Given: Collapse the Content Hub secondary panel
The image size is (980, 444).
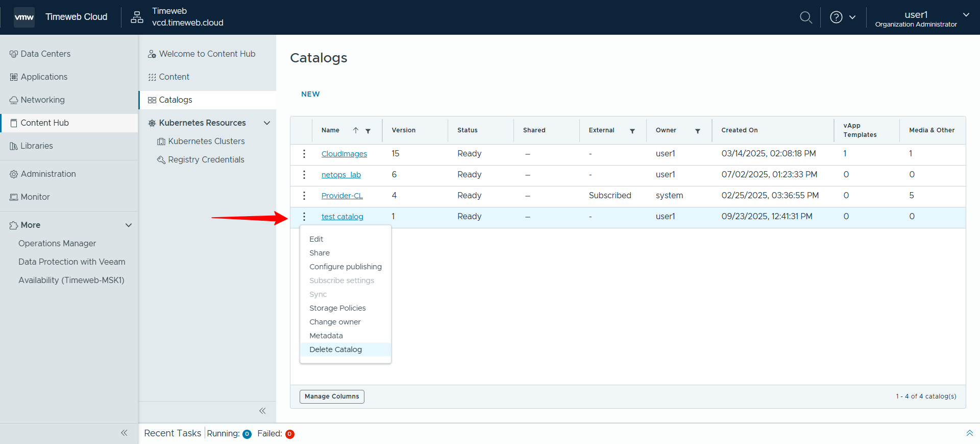Looking at the screenshot, I should coord(262,411).
